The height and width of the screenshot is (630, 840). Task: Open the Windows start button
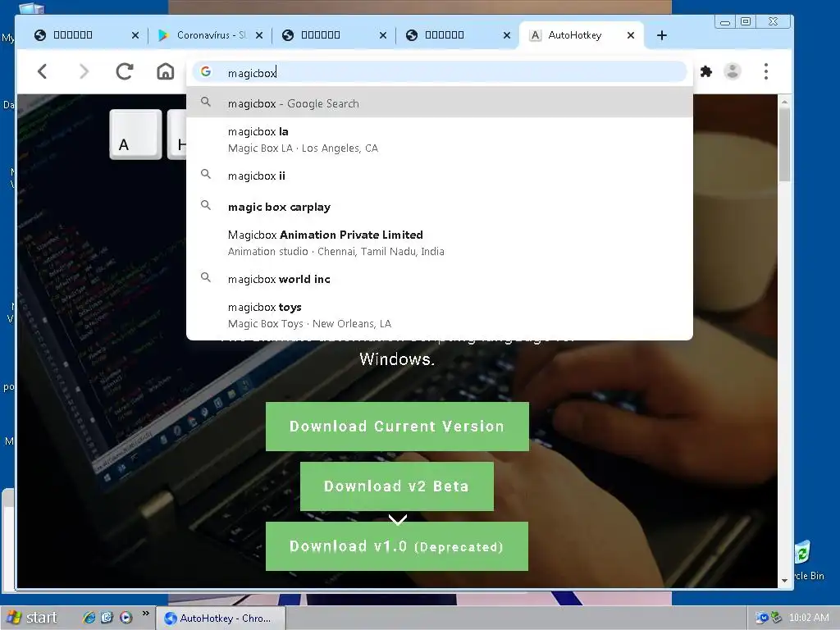coord(32,618)
